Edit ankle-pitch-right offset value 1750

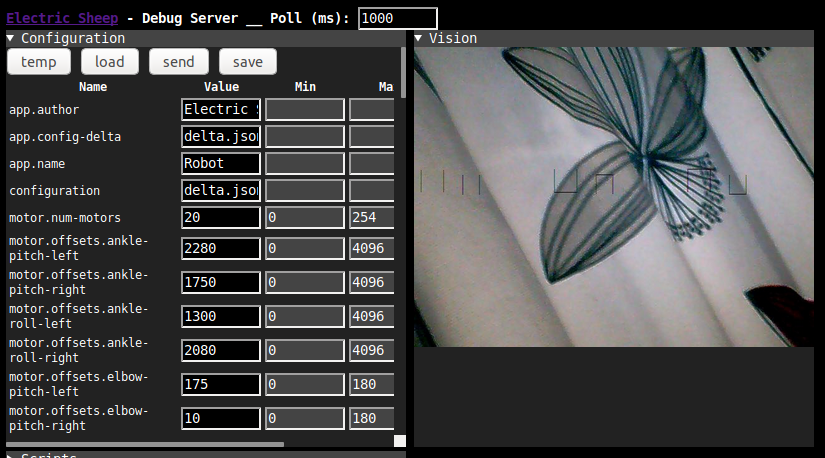pos(221,282)
